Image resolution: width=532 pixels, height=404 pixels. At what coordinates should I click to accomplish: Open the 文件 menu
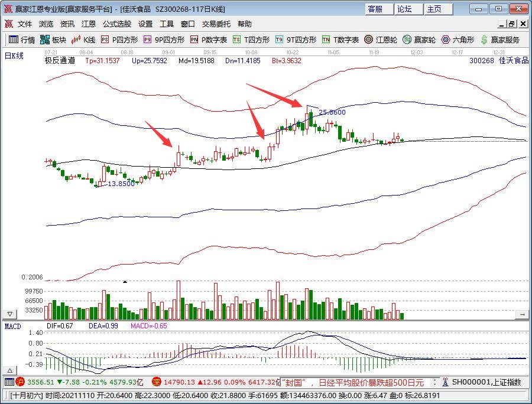click(25, 24)
